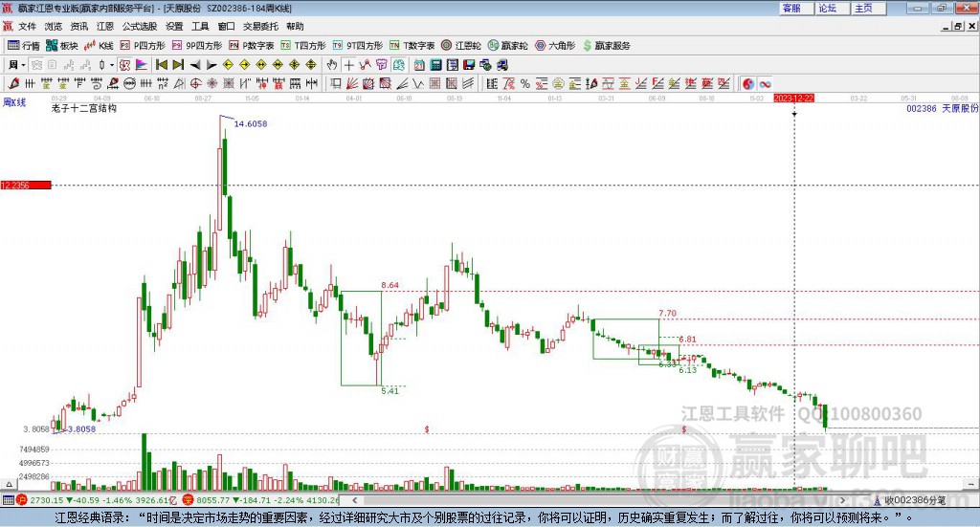Open the 浏览 menu
980x527 pixels.
pyautogui.click(x=54, y=26)
